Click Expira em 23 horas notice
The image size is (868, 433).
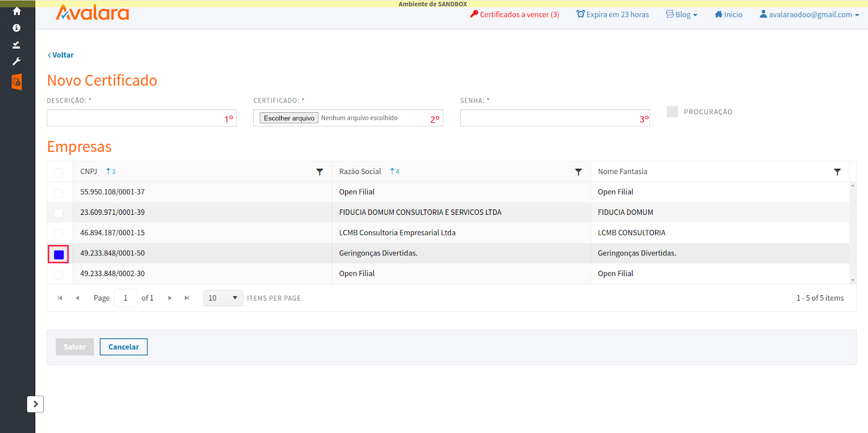(612, 15)
